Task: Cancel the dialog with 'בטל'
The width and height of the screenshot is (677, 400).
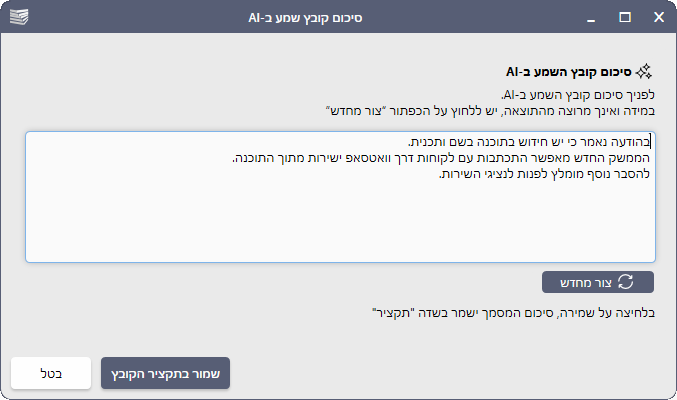Action: point(51,374)
